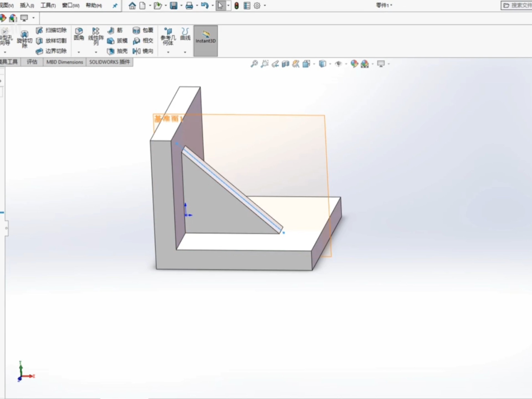Activate Instant3D mode
Image resolution: width=532 pixels, height=399 pixels.
pos(205,40)
